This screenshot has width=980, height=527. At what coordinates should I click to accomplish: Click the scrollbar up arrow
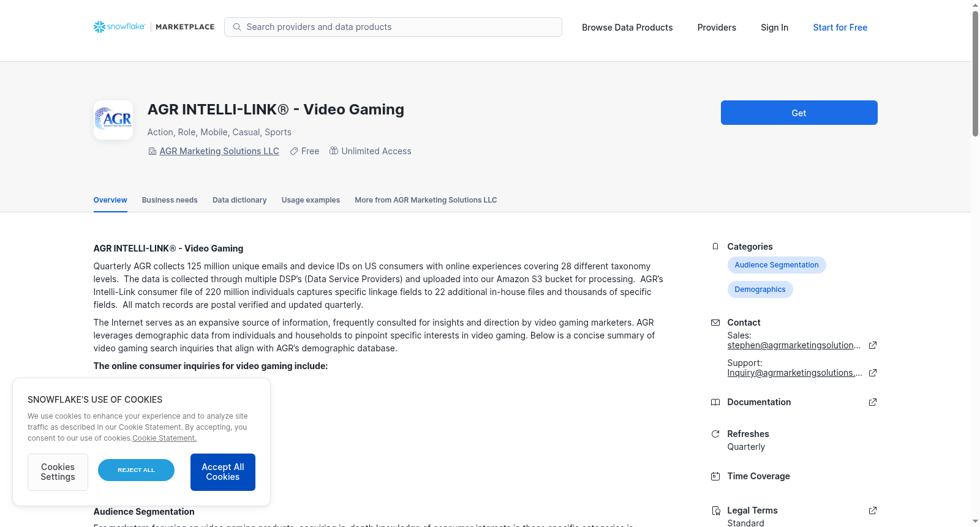click(975, 4)
